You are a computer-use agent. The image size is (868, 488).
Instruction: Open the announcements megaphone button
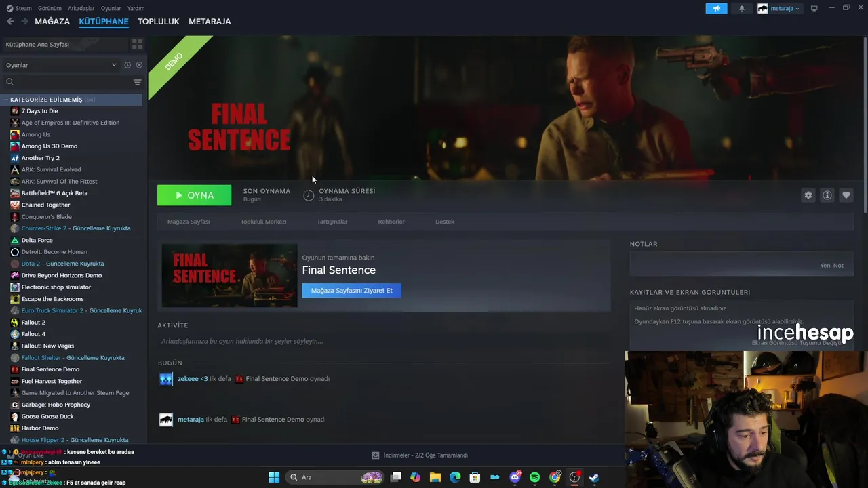716,8
